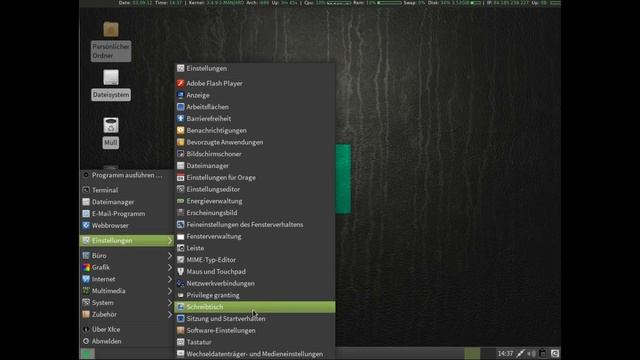
Task: Expand the Büro submenu arrow
Action: point(170,256)
